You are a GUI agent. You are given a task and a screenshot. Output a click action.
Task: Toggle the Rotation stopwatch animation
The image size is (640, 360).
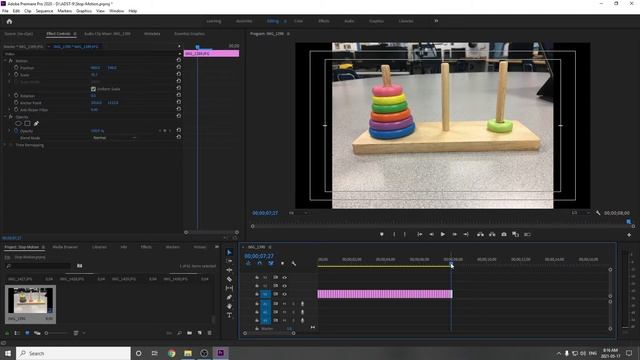click(x=16, y=96)
